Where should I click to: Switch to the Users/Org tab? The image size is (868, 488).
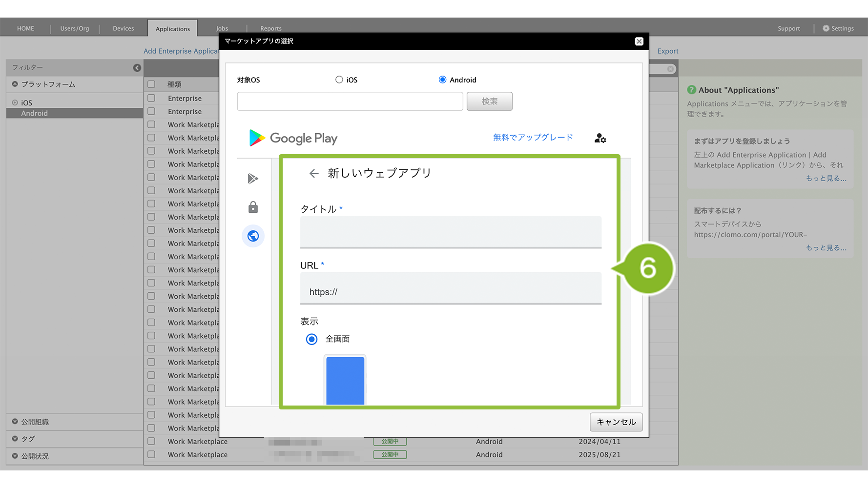click(x=75, y=28)
